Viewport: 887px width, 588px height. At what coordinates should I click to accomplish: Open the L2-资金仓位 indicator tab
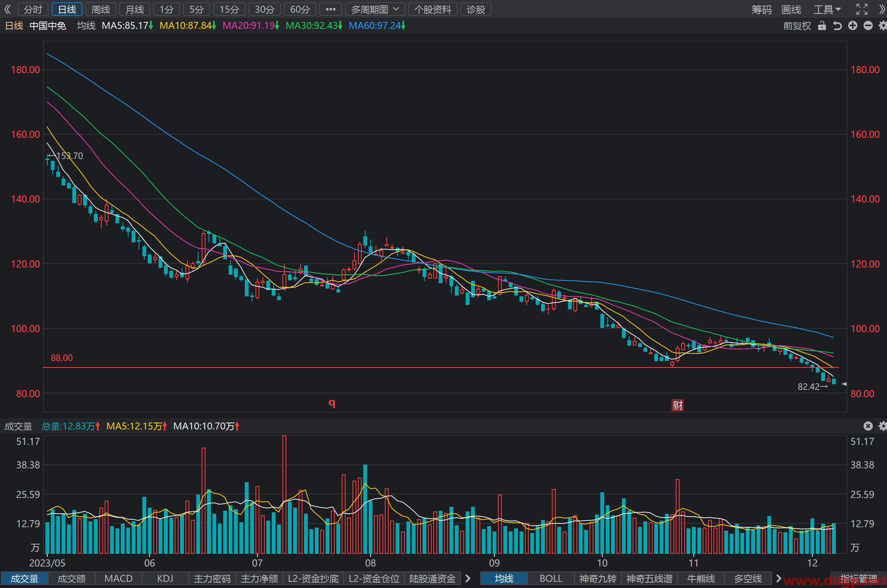(x=374, y=578)
